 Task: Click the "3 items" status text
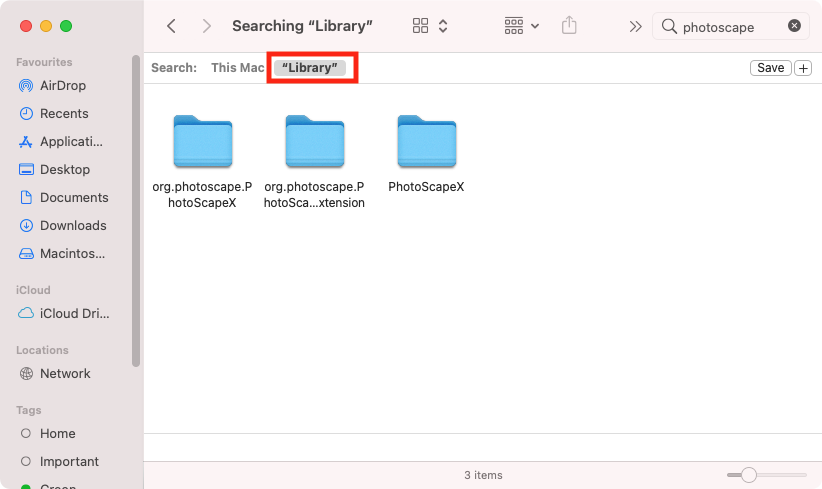[x=483, y=475]
